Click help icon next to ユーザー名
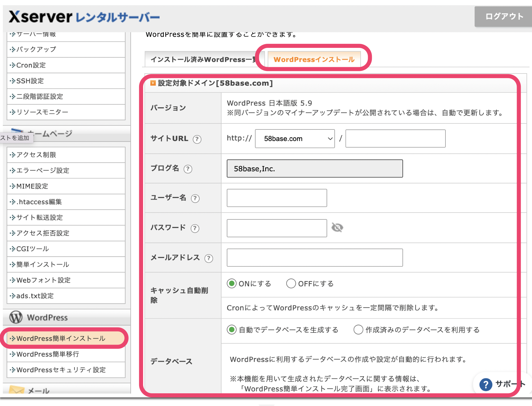The height and width of the screenshot is (406, 532). point(195,198)
